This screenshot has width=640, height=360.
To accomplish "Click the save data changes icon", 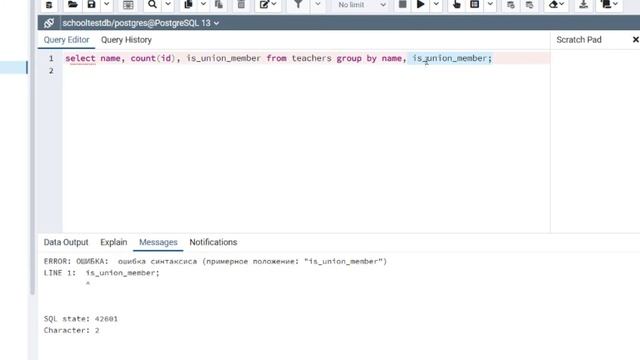I will click(x=128, y=4).
